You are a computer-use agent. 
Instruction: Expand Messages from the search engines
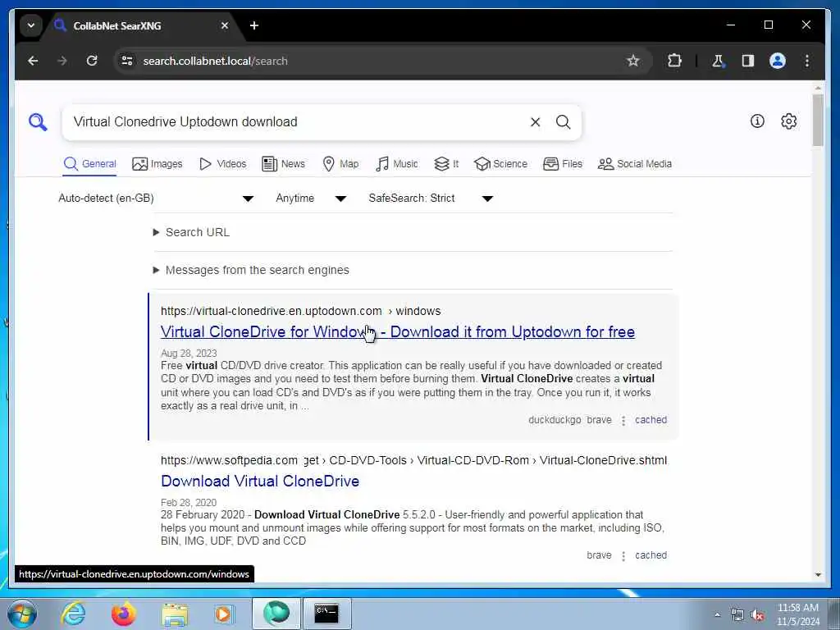[x=251, y=270]
